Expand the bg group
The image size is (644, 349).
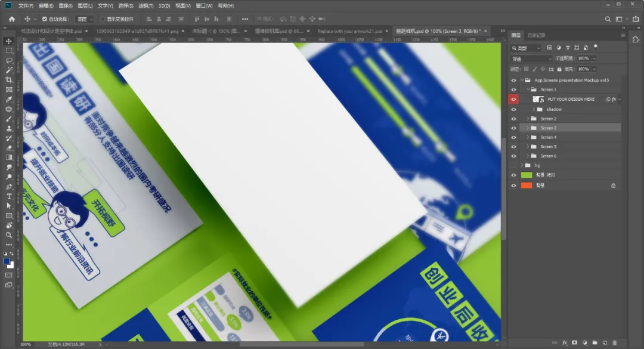522,165
